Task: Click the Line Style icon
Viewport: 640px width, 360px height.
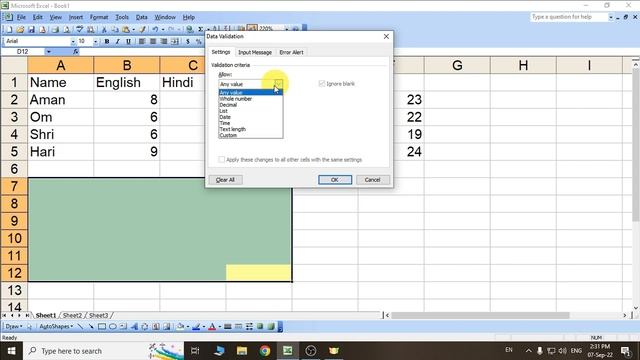Action: tap(228, 327)
